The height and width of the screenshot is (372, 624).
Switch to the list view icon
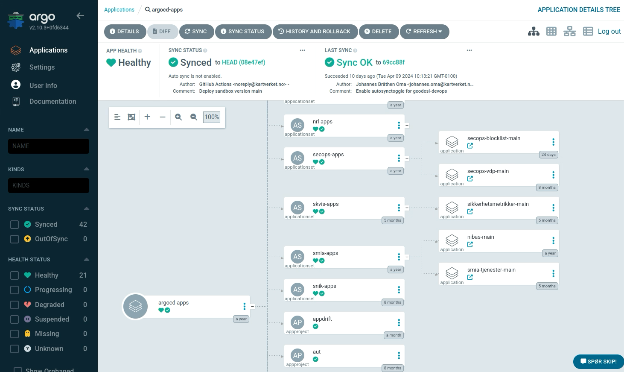tap(587, 31)
